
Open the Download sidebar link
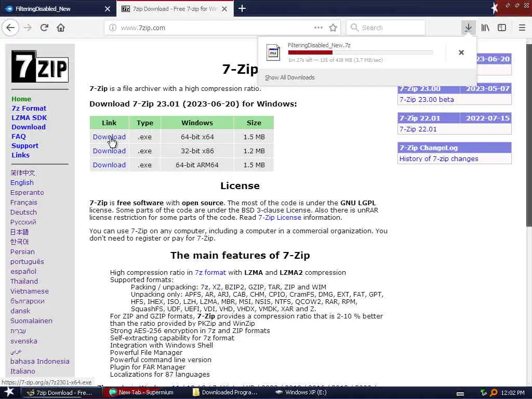29,127
